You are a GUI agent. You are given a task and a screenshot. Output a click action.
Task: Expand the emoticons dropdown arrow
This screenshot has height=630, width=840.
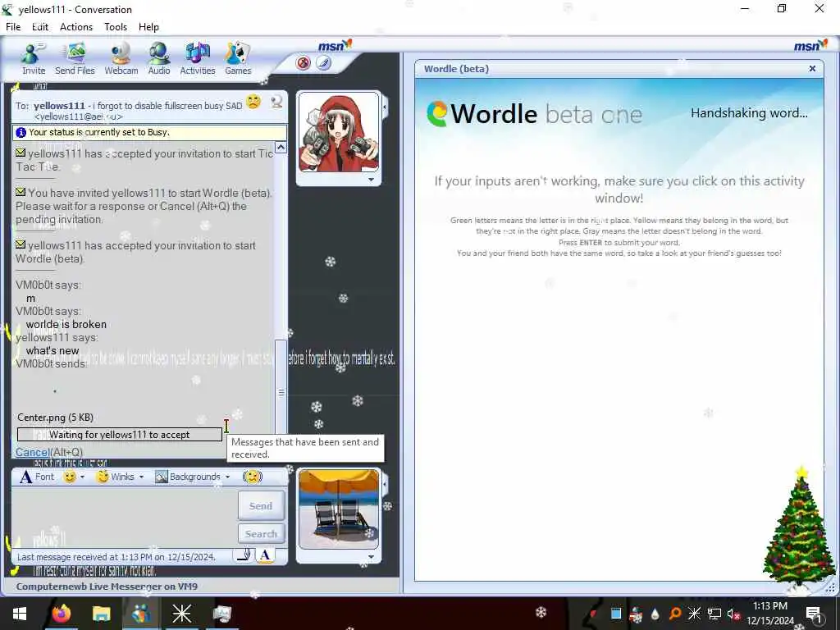(x=83, y=477)
